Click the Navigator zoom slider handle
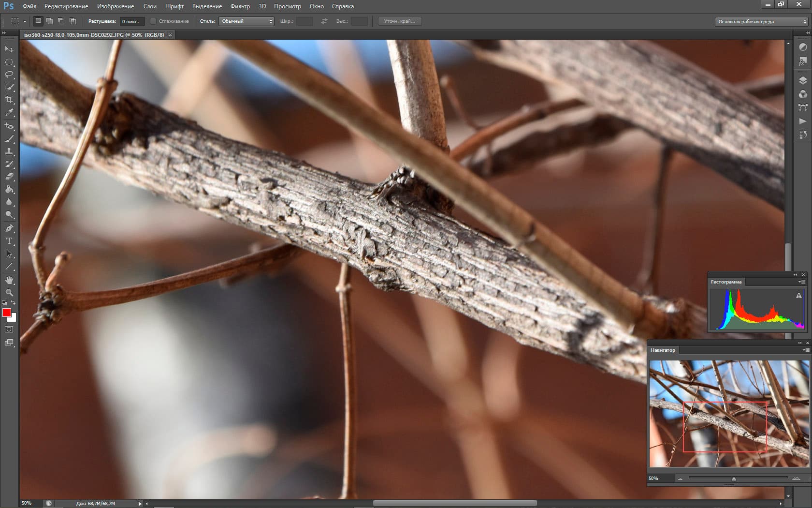 tap(734, 479)
